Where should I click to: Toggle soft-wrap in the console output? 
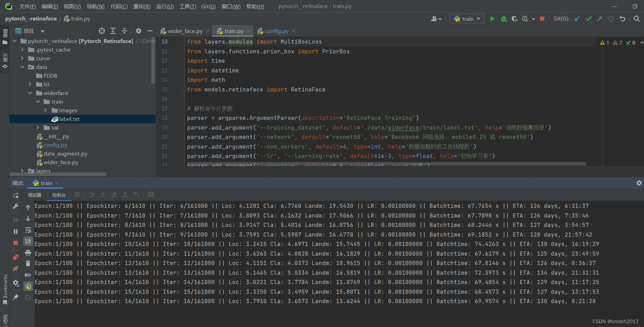coord(28,230)
